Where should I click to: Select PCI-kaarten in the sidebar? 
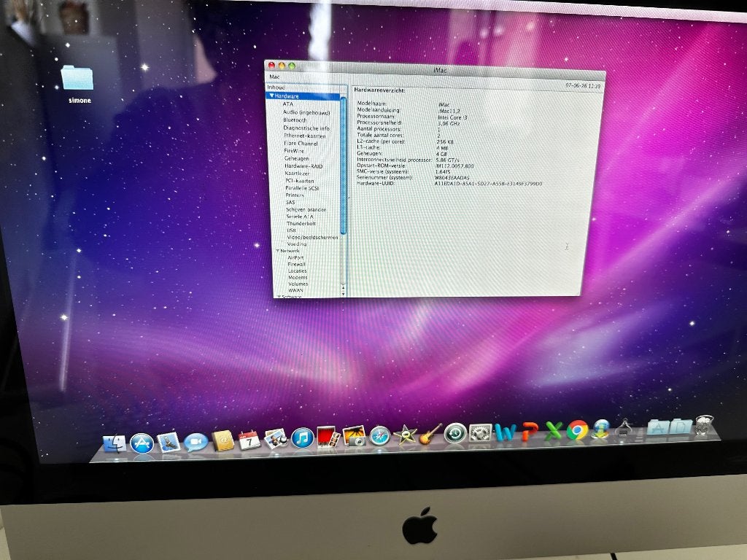coord(300,181)
